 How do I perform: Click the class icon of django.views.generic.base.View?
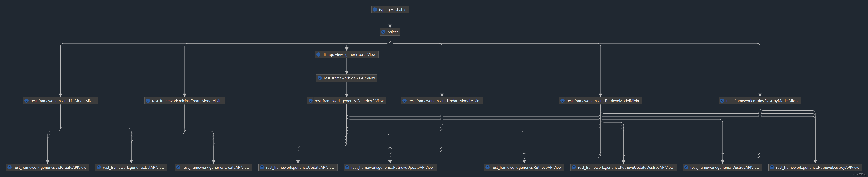tap(318, 55)
